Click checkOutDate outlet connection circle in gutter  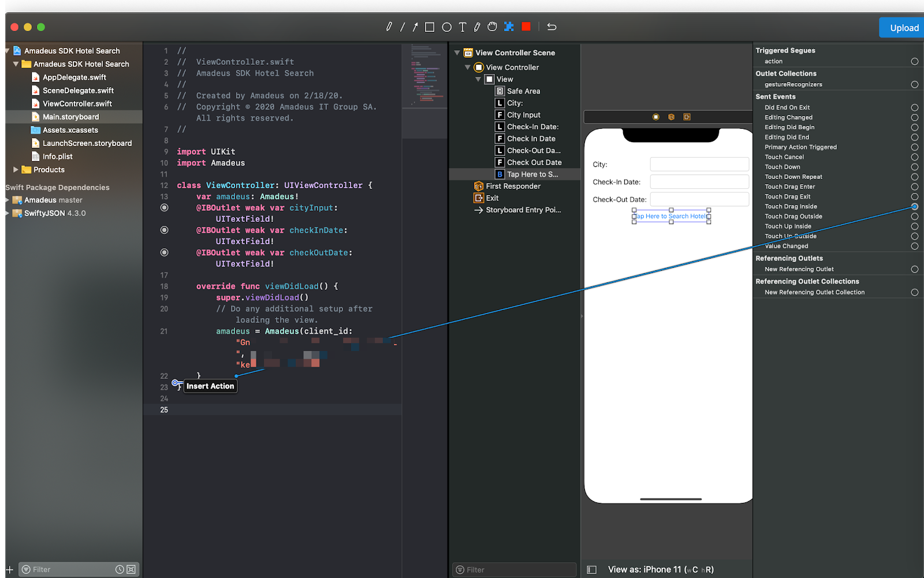tap(165, 252)
